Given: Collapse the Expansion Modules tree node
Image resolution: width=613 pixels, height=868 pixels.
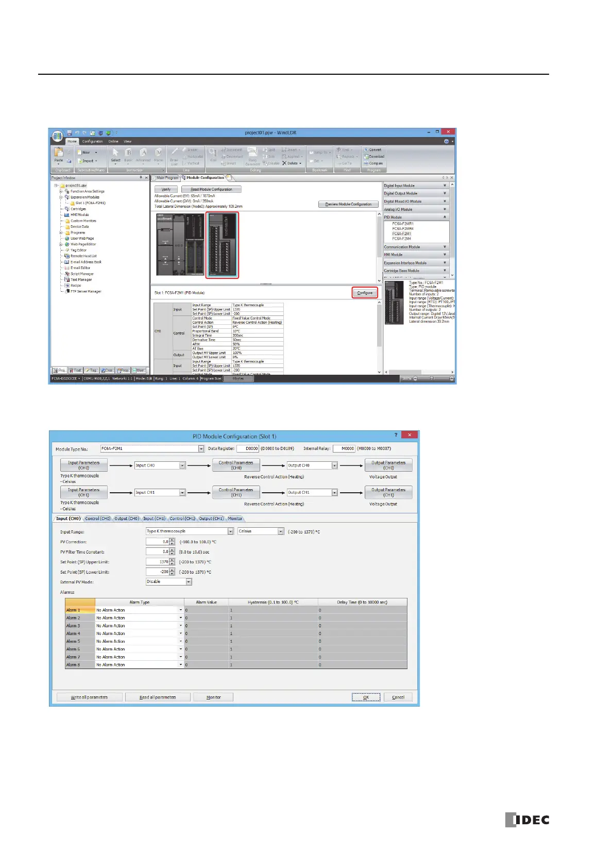Looking at the screenshot, I should [60, 197].
